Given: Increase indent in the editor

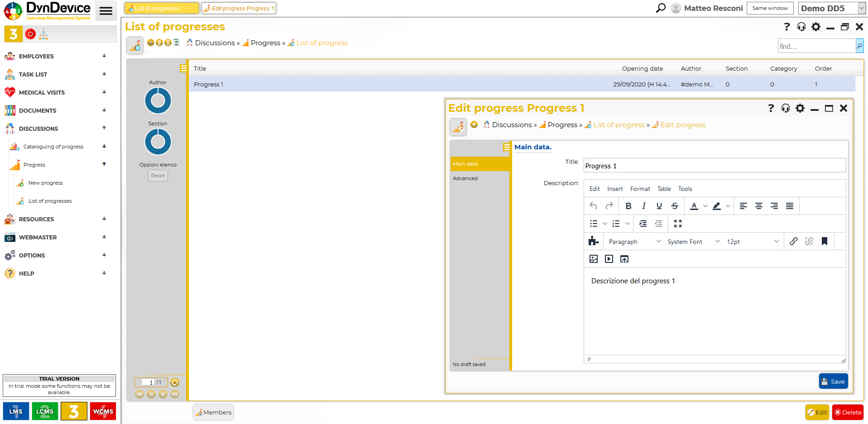Looking at the screenshot, I should [x=643, y=224].
